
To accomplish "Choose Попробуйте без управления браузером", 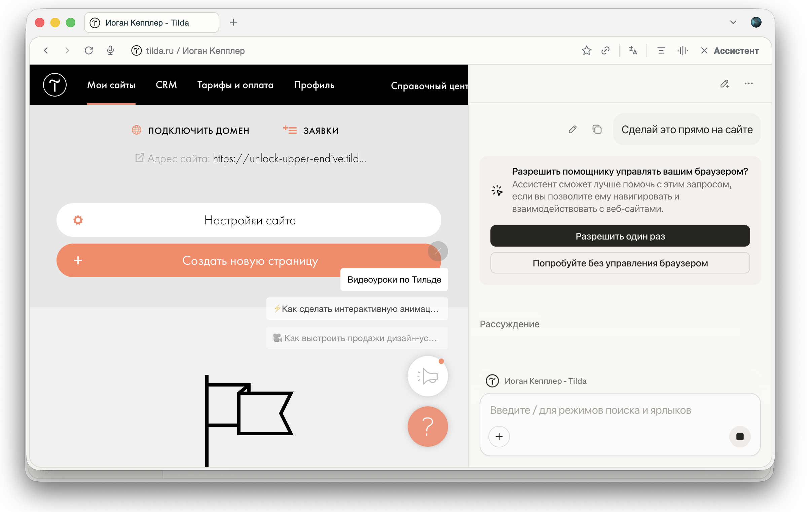I will pos(620,263).
